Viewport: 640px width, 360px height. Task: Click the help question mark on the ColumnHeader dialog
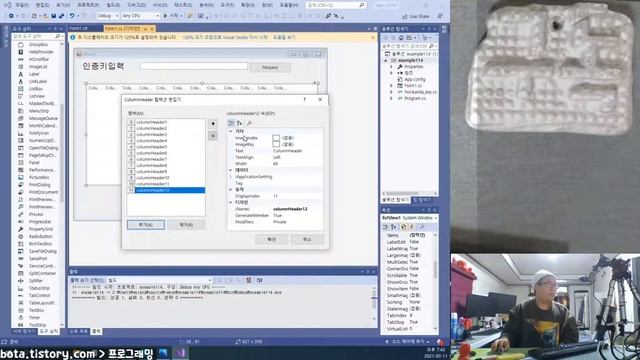coord(304,99)
